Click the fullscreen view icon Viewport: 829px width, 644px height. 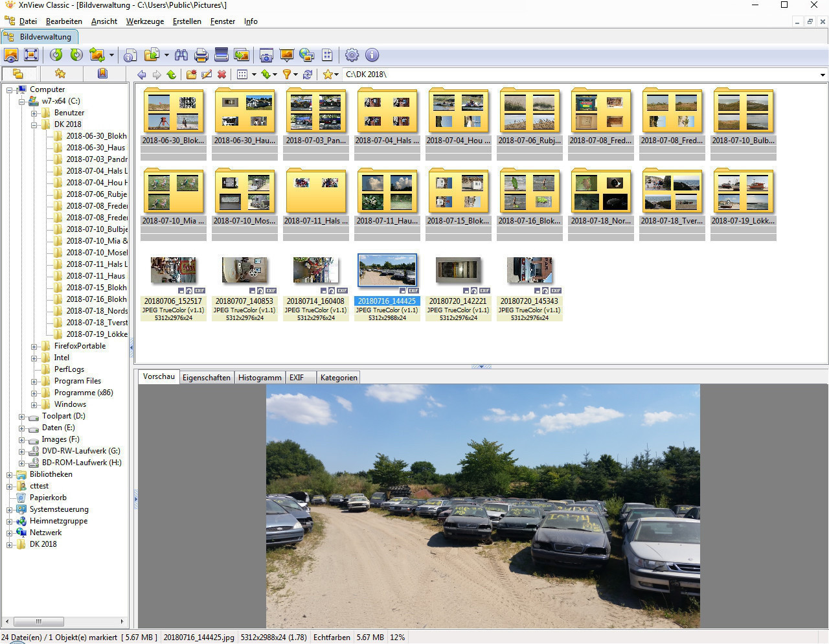tap(31, 55)
